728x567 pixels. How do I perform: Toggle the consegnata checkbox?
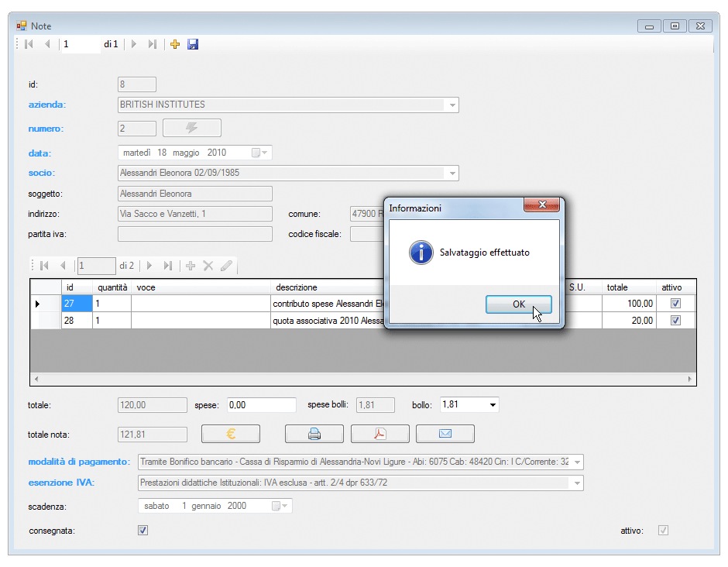click(x=143, y=531)
